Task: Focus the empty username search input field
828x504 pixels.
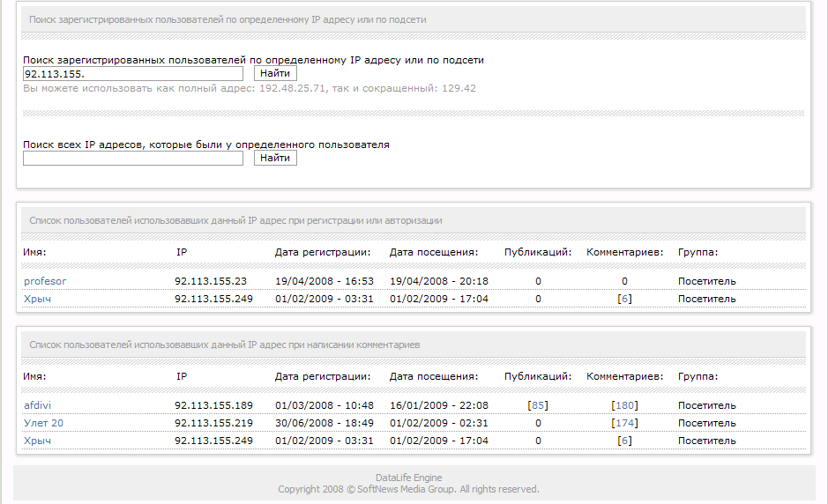Action: (133, 158)
